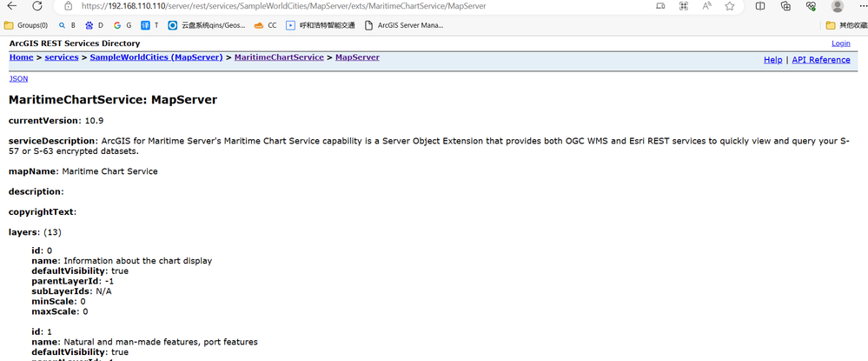This screenshot has height=361, width=868.
Task: Open the Groups(0) bookmarks folder
Action: [x=26, y=25]
